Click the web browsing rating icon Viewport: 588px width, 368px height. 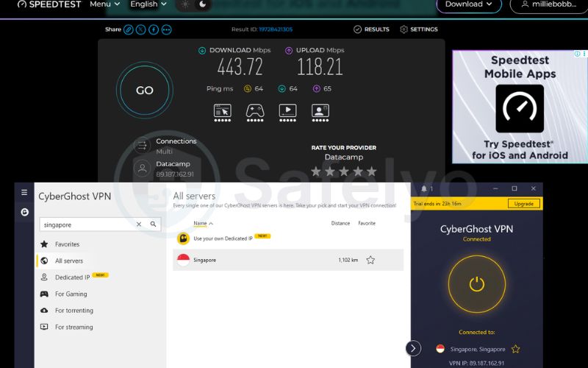[223, 113]
